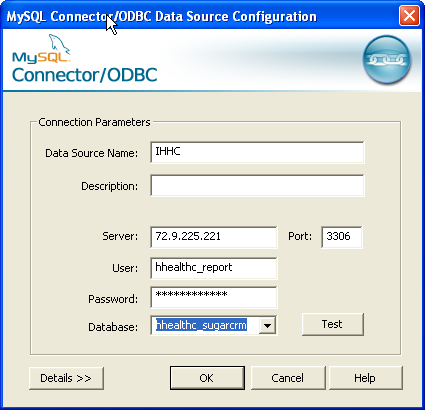Screen dimensions: 425x410
Task: Focus the Server address field
Action: click(213, 237)
